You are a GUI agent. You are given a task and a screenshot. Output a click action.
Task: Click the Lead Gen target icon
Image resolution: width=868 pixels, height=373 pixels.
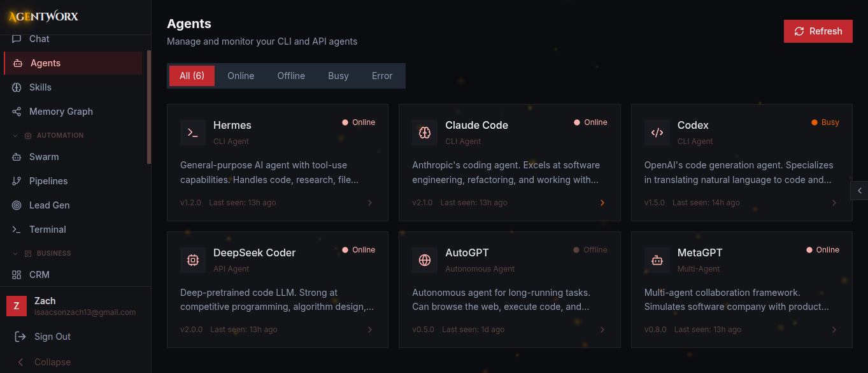[x=17, y=205]
